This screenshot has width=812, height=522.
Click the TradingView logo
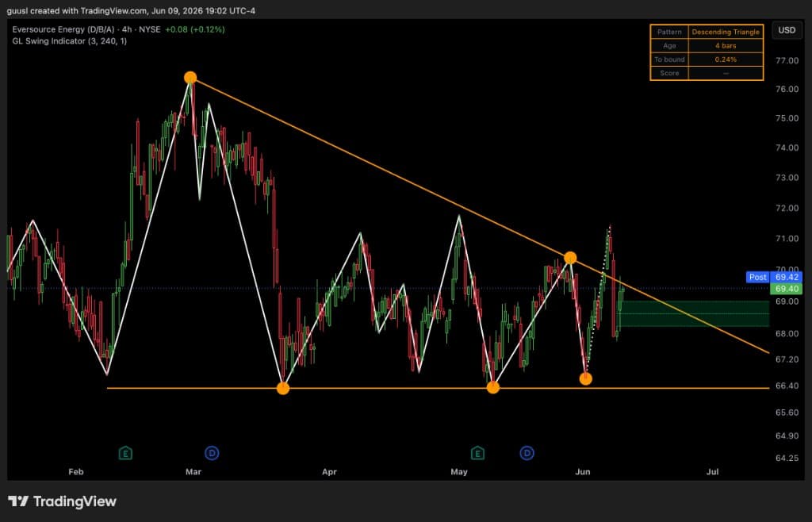click(x=62, y=501)
